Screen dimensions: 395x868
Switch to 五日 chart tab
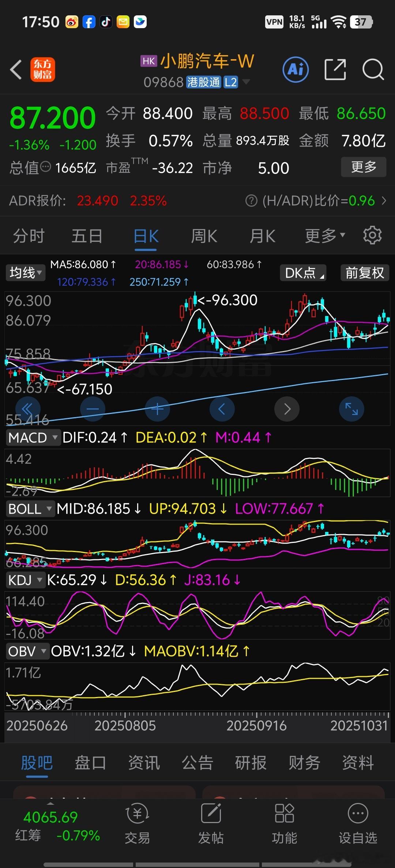[87, 236]
